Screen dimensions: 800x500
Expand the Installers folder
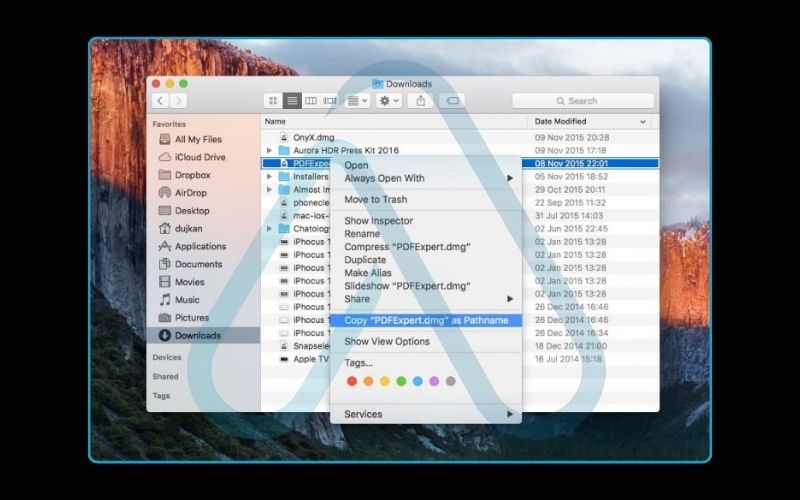[x=269, y=177]
